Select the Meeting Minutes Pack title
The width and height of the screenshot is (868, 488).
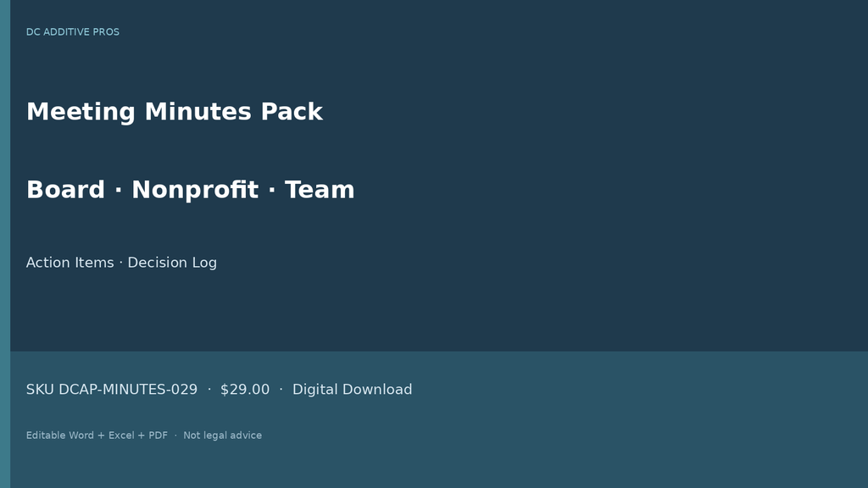pyautogui.click(x=175, y=112)
